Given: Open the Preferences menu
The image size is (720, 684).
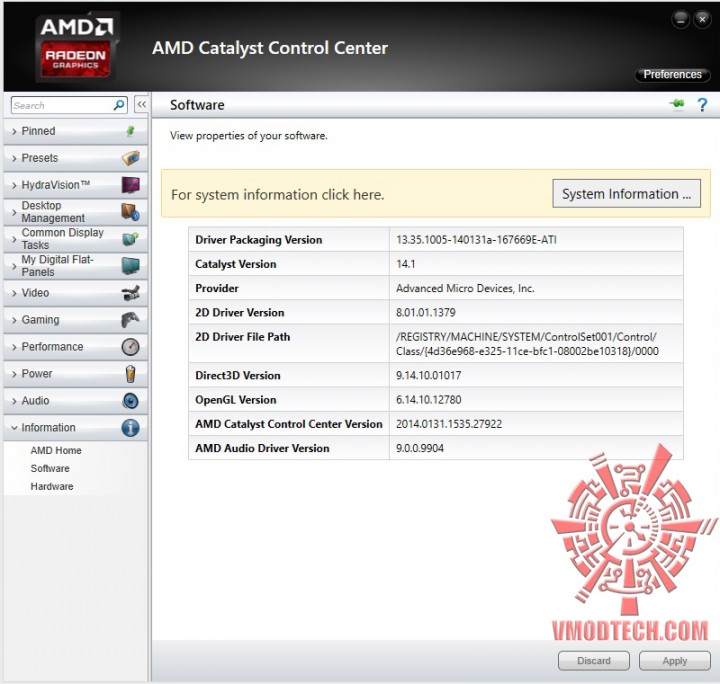Looking at the screenshot, I should point(672,74).
